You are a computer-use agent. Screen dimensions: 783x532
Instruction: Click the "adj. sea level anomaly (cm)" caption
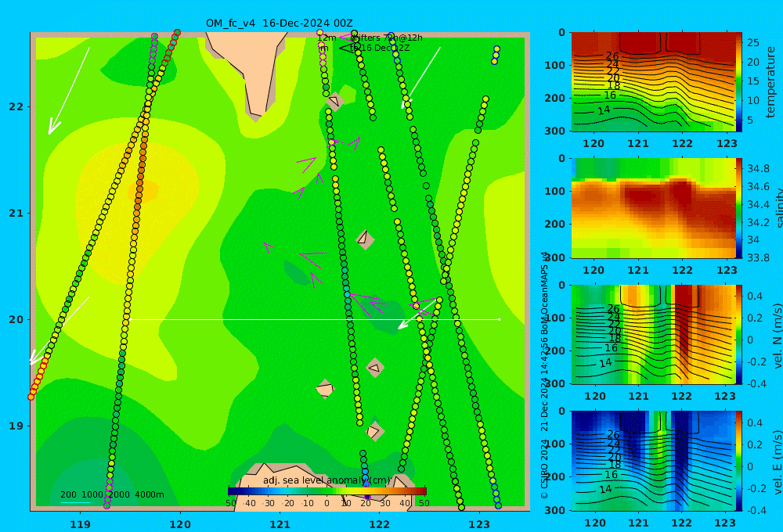pos(327,480)
